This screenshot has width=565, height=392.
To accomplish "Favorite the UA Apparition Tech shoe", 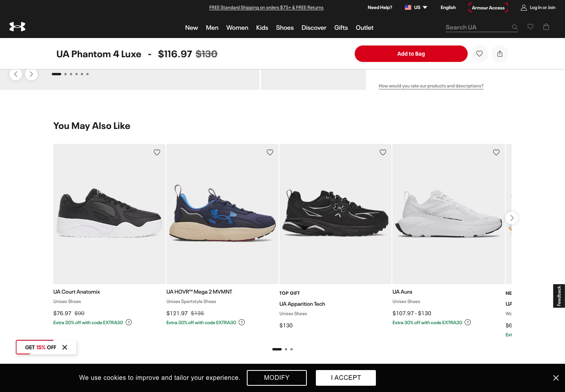I will tap(383, 152).
